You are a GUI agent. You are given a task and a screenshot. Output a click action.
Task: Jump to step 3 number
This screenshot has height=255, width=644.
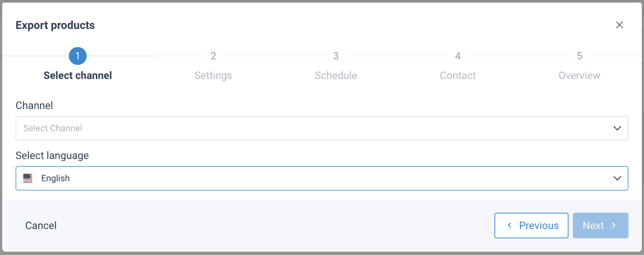pyautogui.click(x=336, y=56)
